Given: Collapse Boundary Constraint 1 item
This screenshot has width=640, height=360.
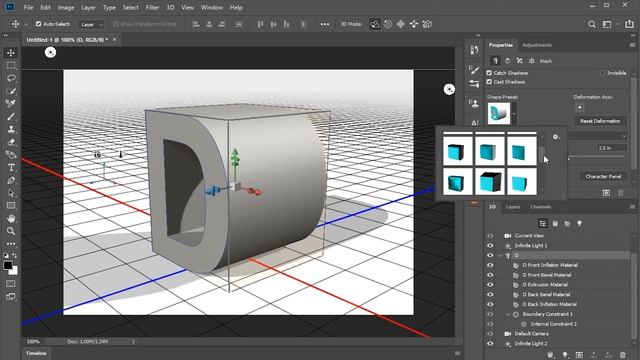Looking at the screenshot, I should (508, 314).
